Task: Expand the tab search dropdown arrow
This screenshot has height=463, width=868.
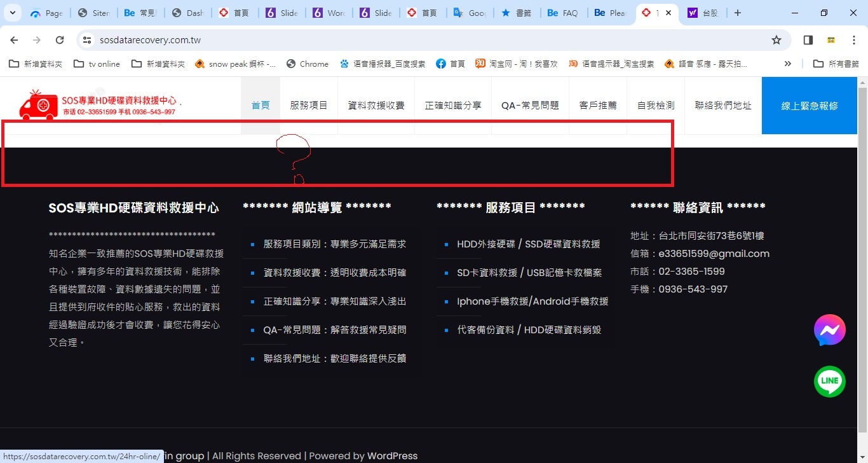Action: (x=13, y=13)
